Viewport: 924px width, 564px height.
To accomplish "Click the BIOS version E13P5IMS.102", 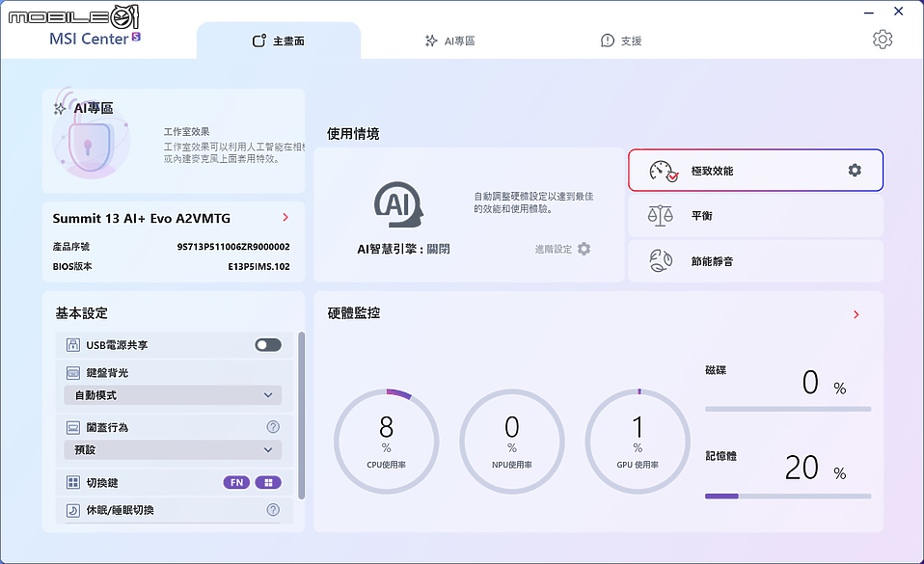I will click(x=259, y=266).
